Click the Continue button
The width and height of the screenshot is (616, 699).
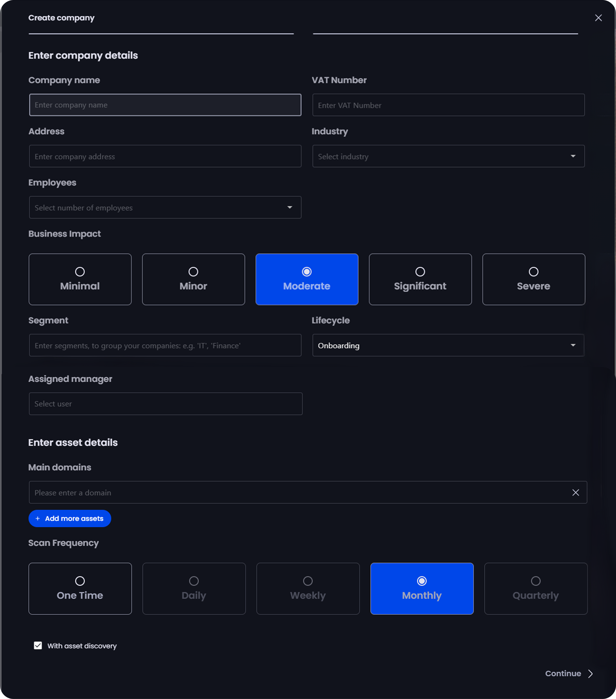[x=569, y=673]
